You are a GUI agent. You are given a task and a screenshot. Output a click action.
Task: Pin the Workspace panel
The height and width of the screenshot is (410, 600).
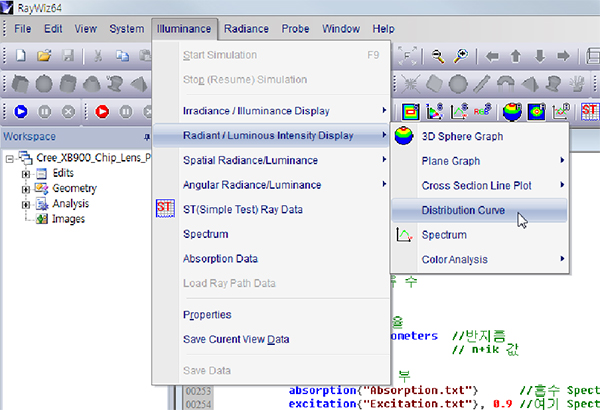pyautogui.click(x=148, y=136)
